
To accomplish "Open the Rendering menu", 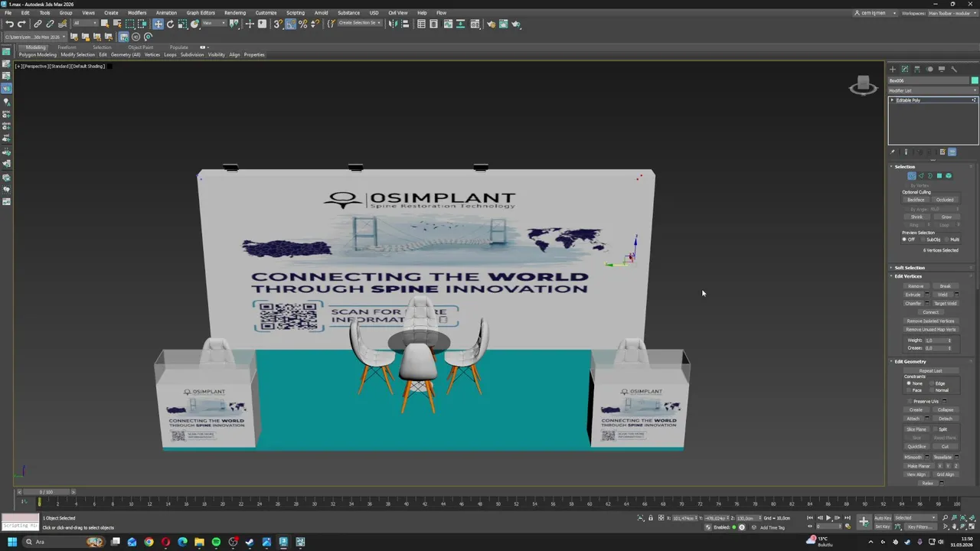I will [235, 13].
